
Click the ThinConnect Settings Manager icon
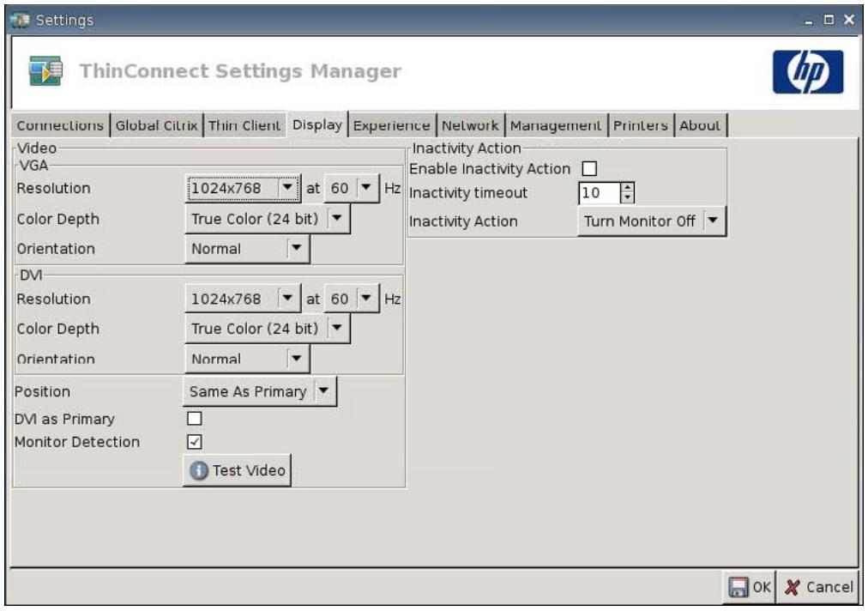[x=45, y=70]
